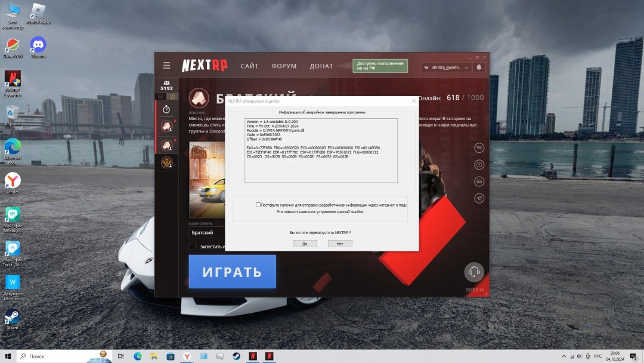Open File Explorer from the taskbar

pos(154,356)
